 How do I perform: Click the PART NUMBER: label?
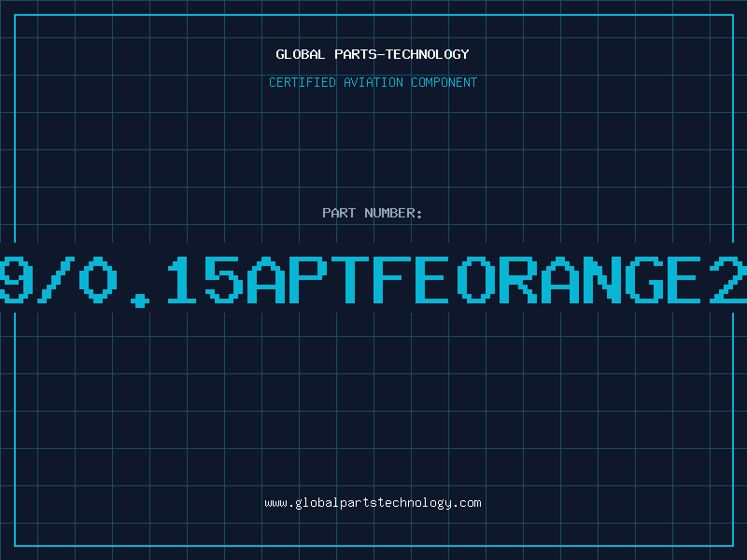coord(373,213)
